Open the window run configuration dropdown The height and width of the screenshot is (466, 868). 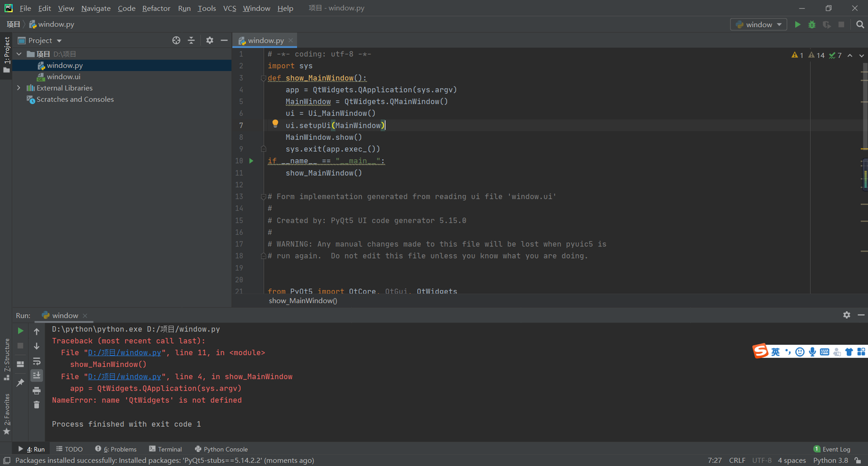(x=758, y=25)
